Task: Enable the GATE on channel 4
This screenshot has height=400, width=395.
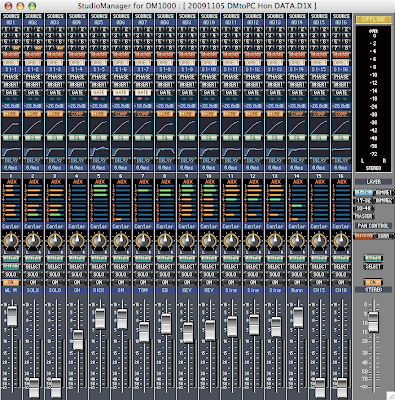Action: (x=77, y=92)
